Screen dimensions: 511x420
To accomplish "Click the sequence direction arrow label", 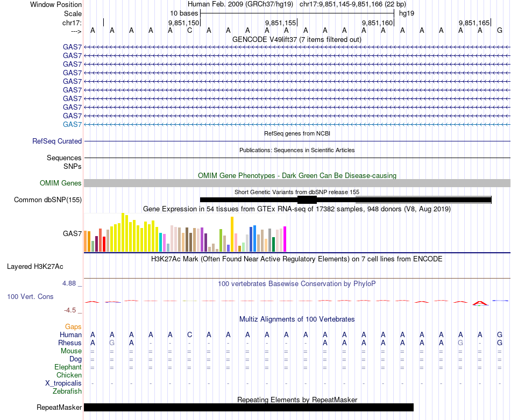I will [76, 31].
